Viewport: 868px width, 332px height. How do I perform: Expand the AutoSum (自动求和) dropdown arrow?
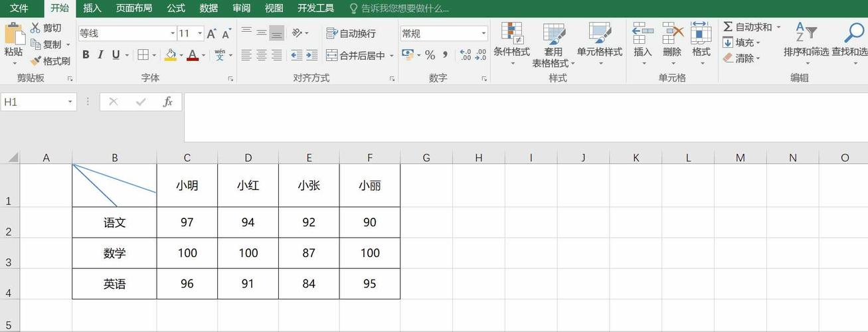[x=778, y=27]
